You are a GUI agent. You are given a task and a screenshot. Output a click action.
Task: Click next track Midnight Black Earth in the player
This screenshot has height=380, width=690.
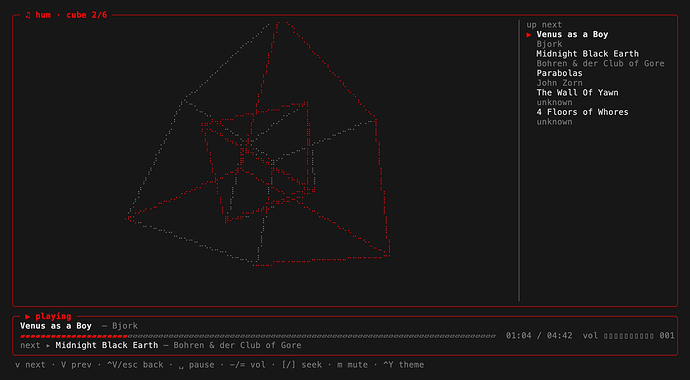pyautogui.click(x=107, y=345)
